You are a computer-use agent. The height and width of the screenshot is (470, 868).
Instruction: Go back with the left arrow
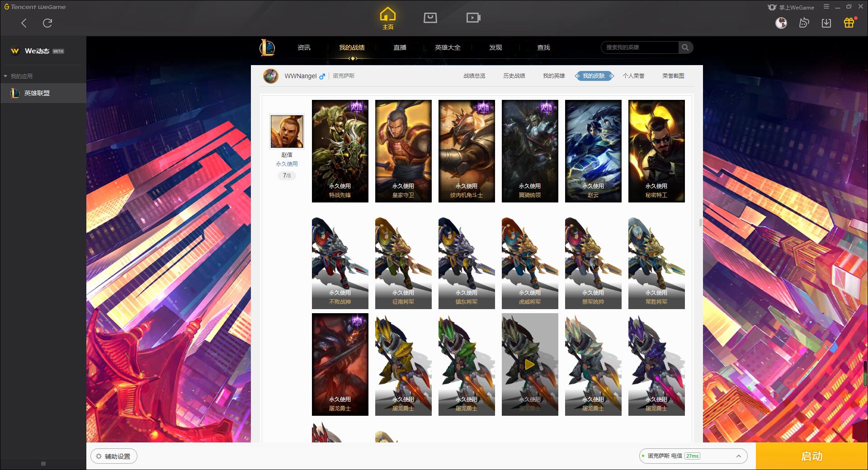24,23
